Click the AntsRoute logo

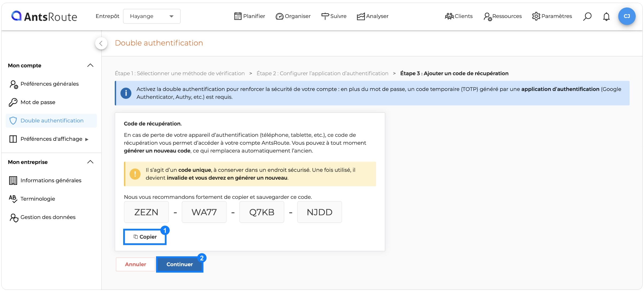point(44,16)
